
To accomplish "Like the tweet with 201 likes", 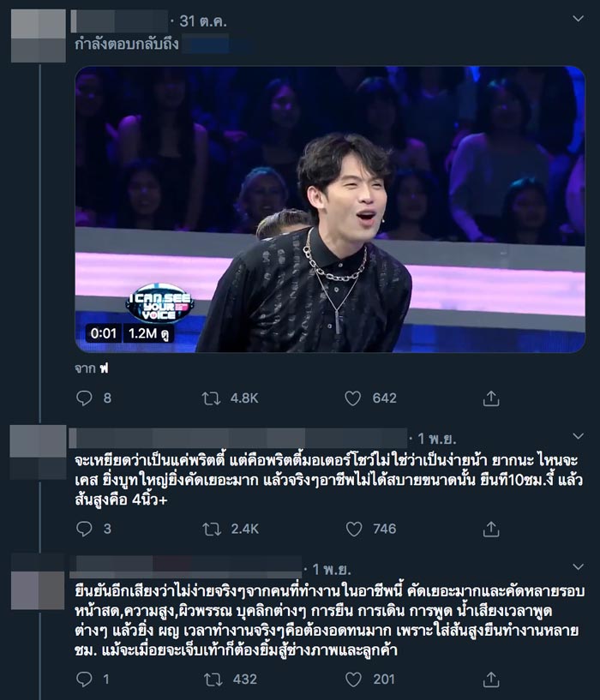I will [x=353, y=679].
